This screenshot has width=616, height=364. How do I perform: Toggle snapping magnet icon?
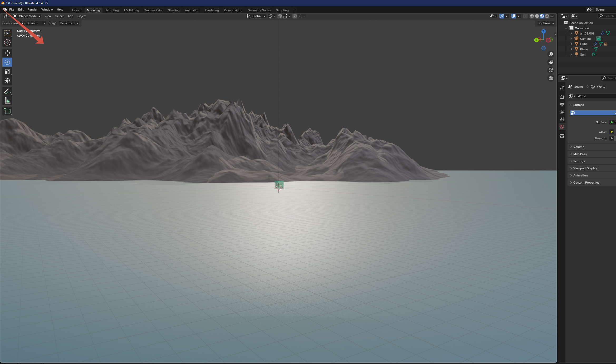280,16
